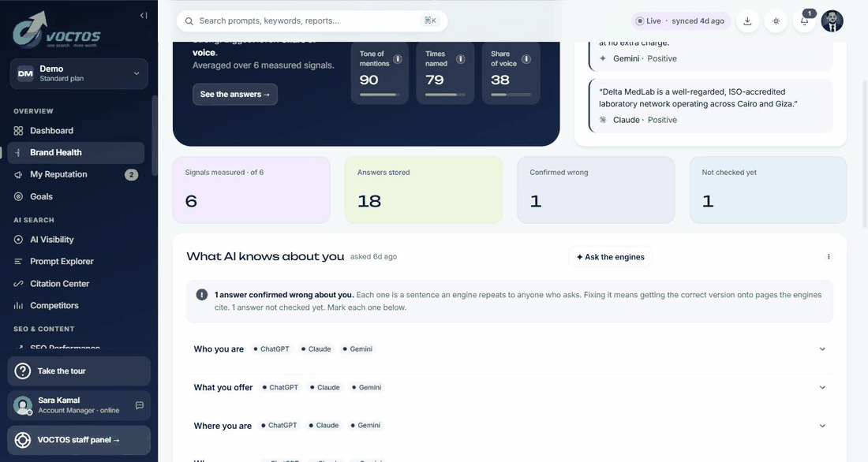868x462 pixels.
Task: Open Competitors page
Action: coord(76,305)
